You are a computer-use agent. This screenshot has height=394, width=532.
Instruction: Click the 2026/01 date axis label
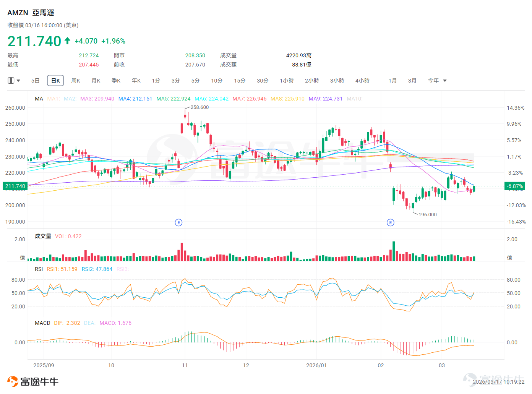[x=316, y=365]
